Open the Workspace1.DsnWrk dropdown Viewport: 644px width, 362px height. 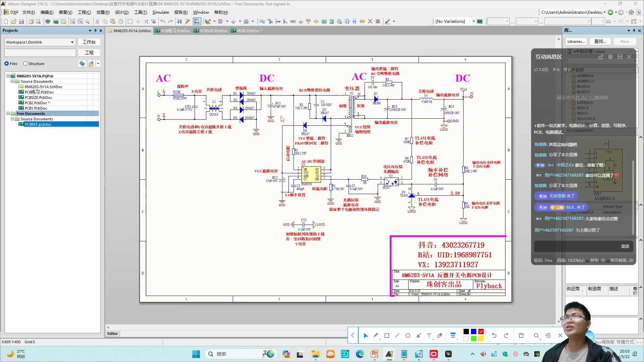[x=72, y=42]
